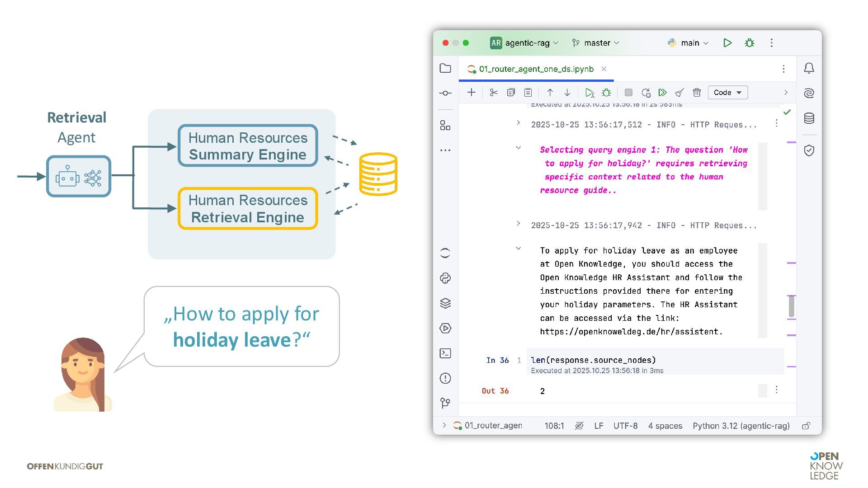Click the editor's vertical scrollbar thumb
The width and height of the screenshot is (868, 488).
791,306
